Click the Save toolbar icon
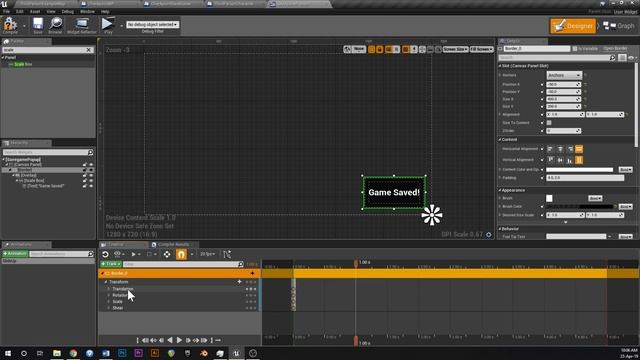This screenshot has height=360, width=640. (38, 24)
